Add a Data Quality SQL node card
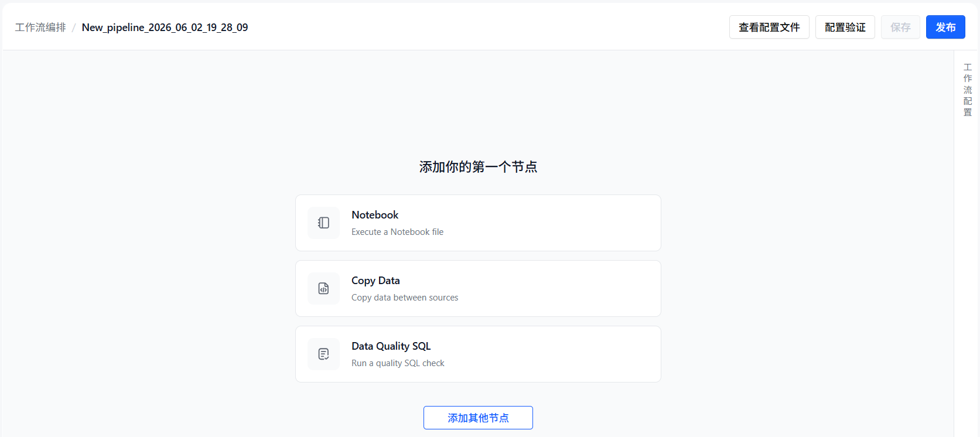This screenshot has height=437, width=980. coord(478,354)
